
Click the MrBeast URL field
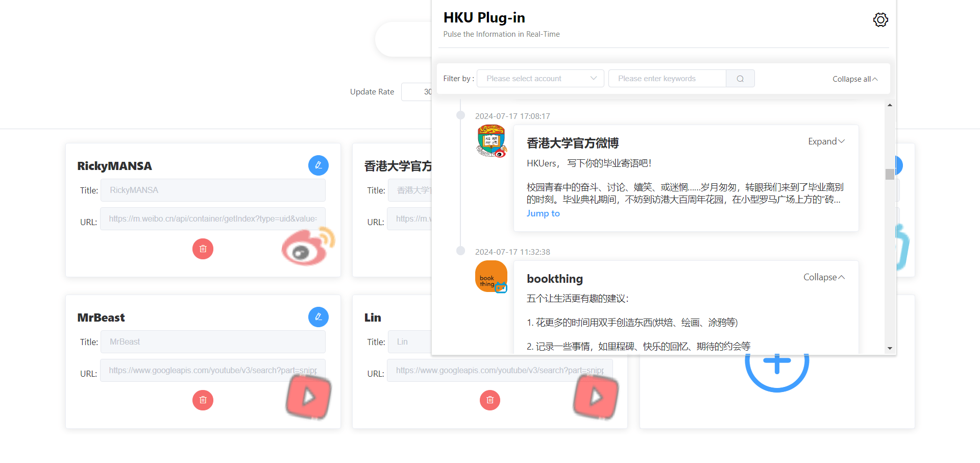point(213,370)
